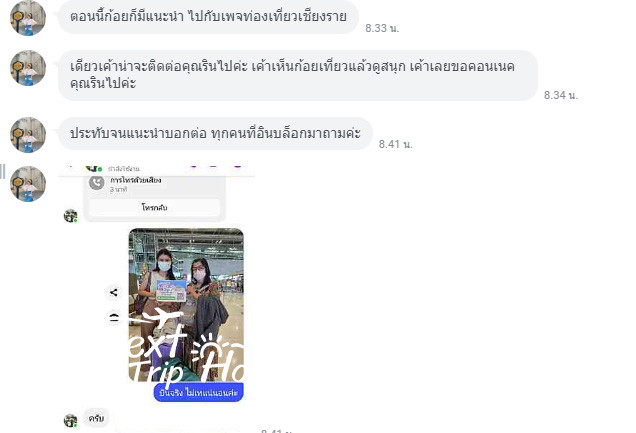Open sender avatar beside the screenshot attachment
The width and height of the screenshot is (636, 433).
[28, 184]
